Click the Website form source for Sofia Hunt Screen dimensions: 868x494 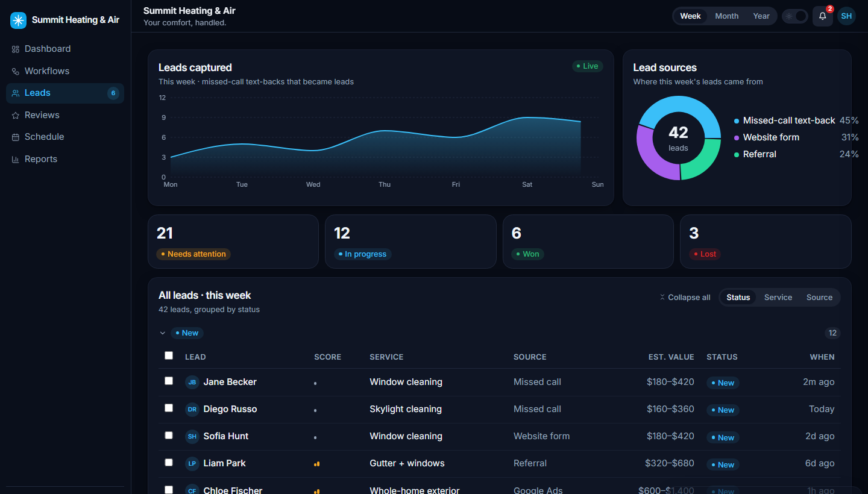(x=541, y=436)
